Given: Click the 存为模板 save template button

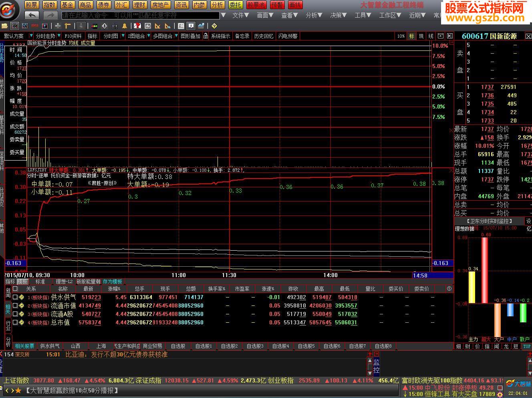Looking at the screenshot, I should tap(113, 281).
